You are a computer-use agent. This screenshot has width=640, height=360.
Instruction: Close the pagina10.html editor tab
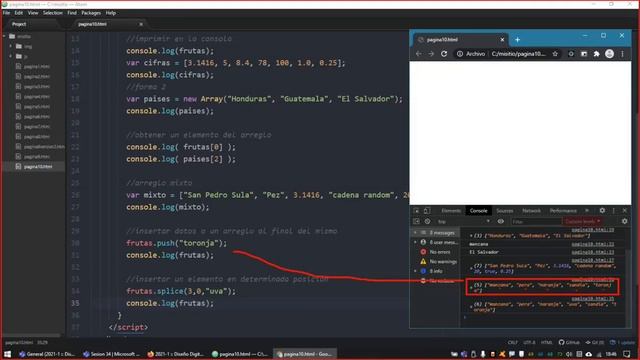(141, 24)
